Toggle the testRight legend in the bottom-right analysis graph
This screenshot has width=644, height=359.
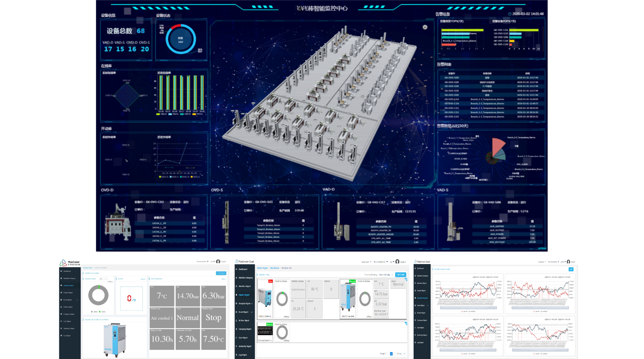click(543, 354)
